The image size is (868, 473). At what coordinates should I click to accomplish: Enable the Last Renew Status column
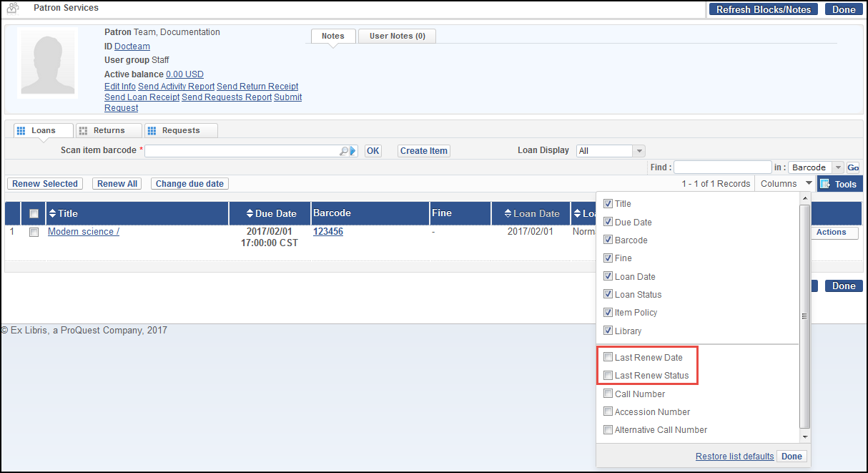pyautogui.click(x=608, y=375)
